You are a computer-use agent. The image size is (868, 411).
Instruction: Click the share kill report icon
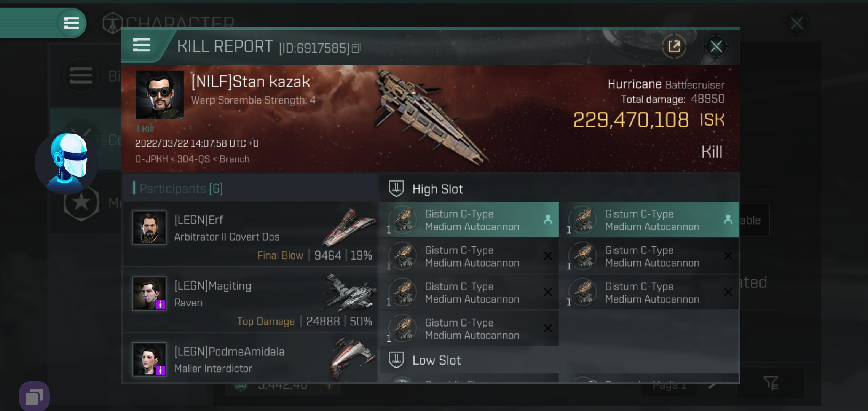pyautogui.click(x=674, y=46)
